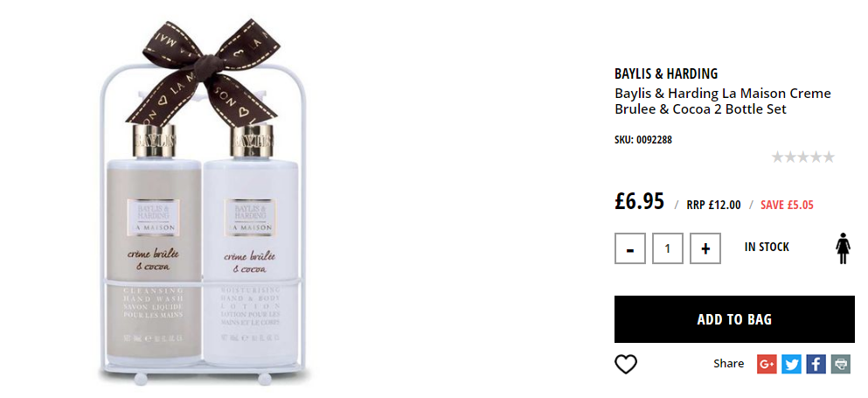Increase quantity with the plus button
This screenshot has height=398, width=868.
click(705, 248)
